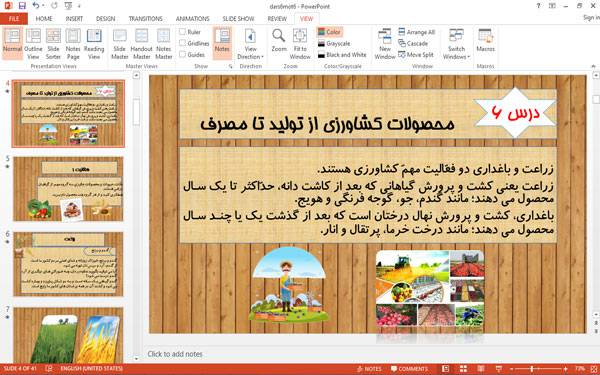Switch to Reading View
Viewport: 600px width, 375px height.
94,44
